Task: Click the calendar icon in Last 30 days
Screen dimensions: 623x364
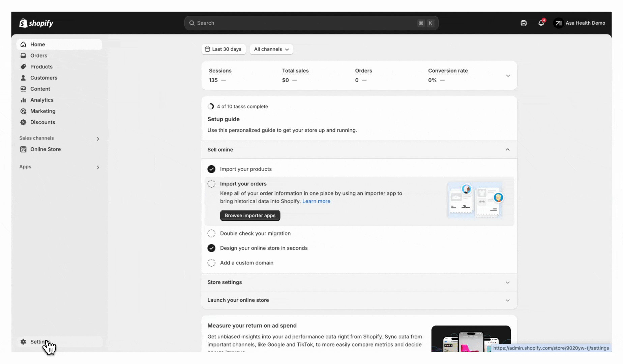Action: pyautogui.click(x=208, y=49)
